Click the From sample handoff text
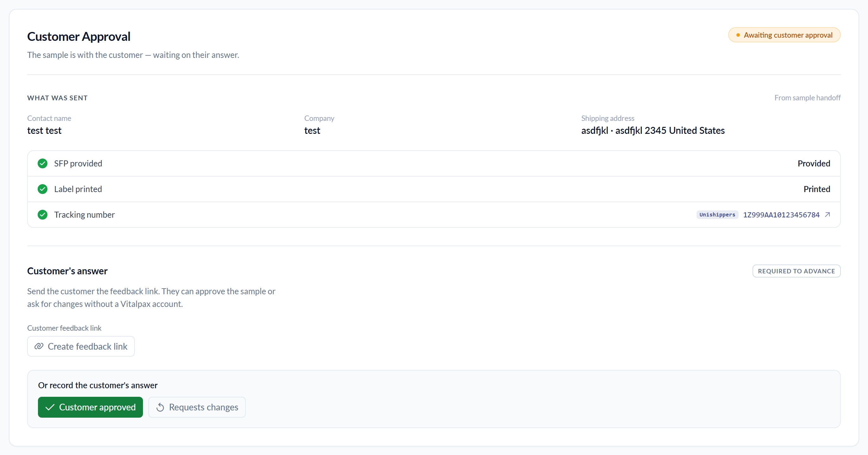The height and width of the screenshot is (455, 868). pos(807,98)
